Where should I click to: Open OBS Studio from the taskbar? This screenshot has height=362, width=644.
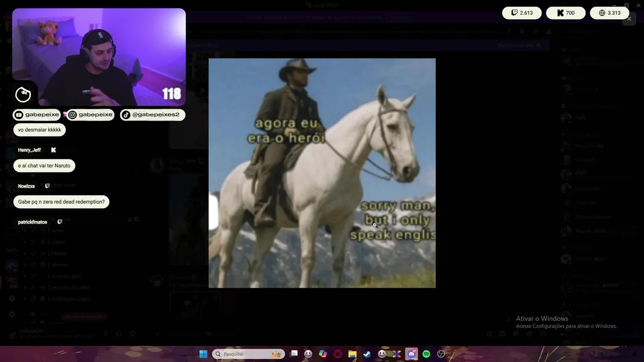441,354
